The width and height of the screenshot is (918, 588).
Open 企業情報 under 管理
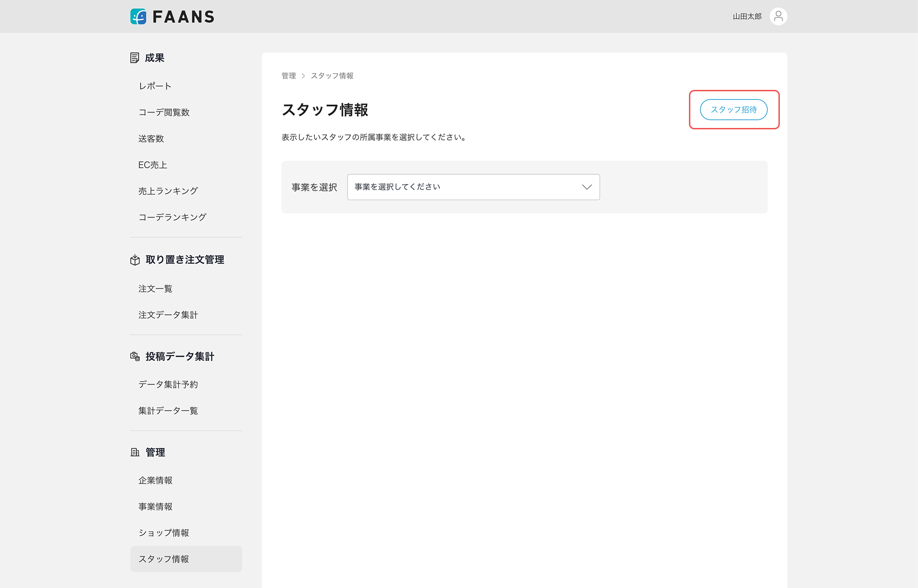(155, 480)
